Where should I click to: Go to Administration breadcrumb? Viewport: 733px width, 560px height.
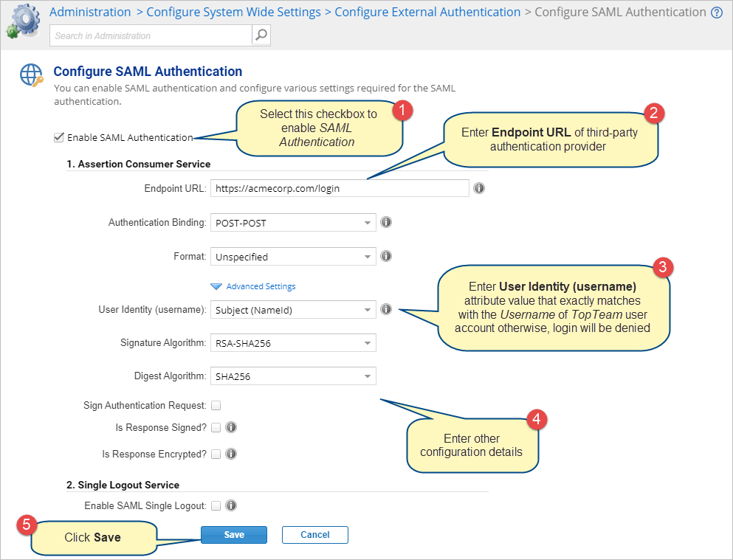click(x=90, y=12)
